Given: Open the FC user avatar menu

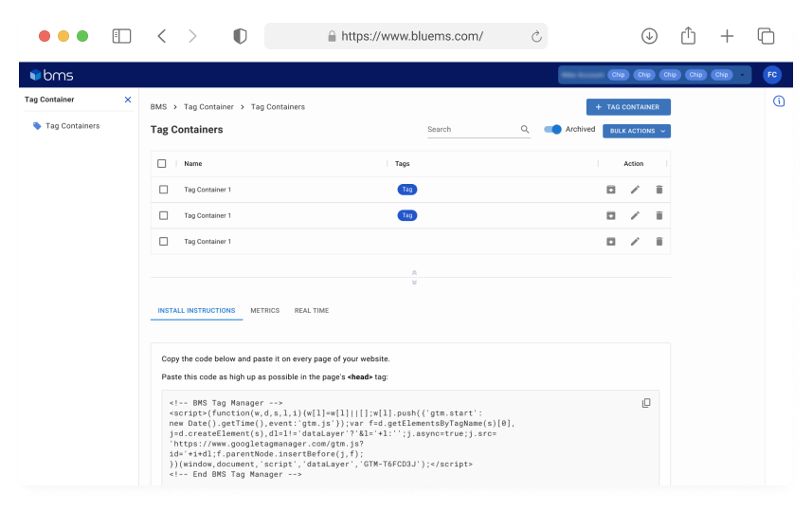Looking at the screenshot, I should pyautogui.click(x=771, y=75).
